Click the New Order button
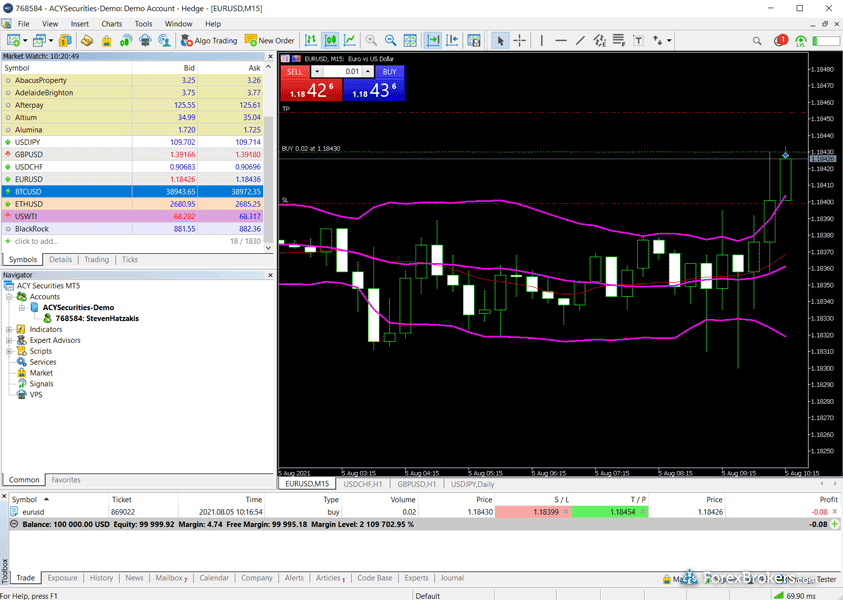The width and height of the screenshot is (843, 600). point(269,40)
